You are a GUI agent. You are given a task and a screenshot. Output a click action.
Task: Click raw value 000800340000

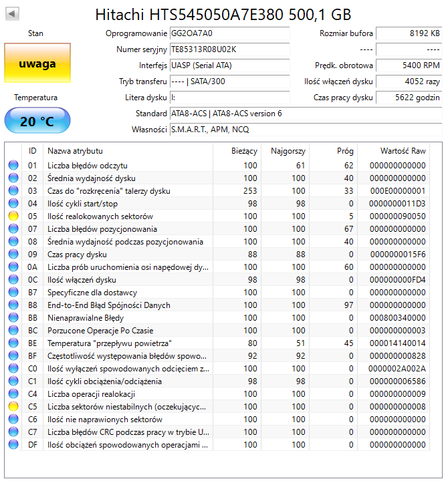pyautogui.click(x=398, y=317)
